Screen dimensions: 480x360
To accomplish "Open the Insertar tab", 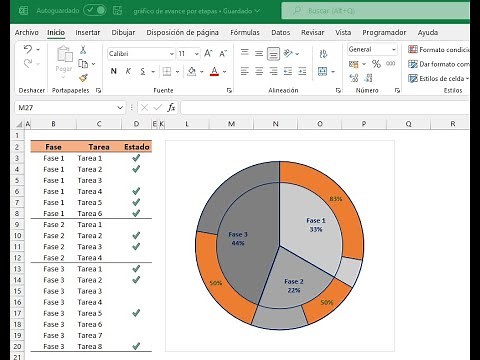I will (88, 32).
